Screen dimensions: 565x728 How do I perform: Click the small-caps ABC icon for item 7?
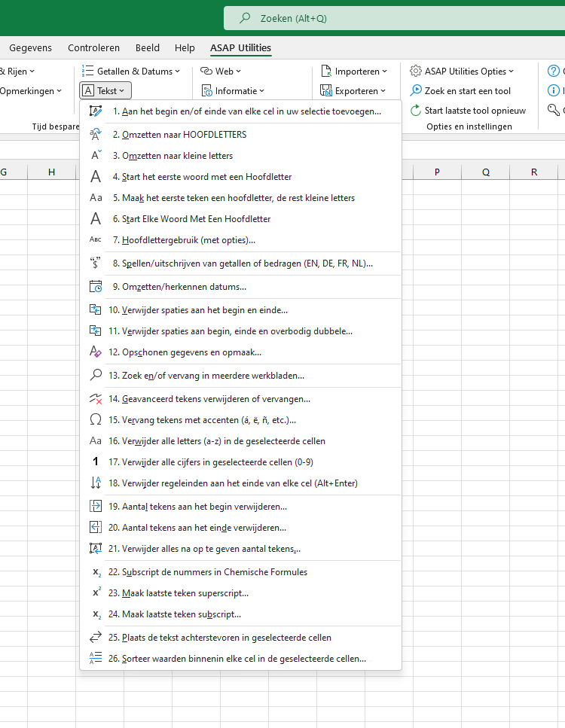(95, 239)
